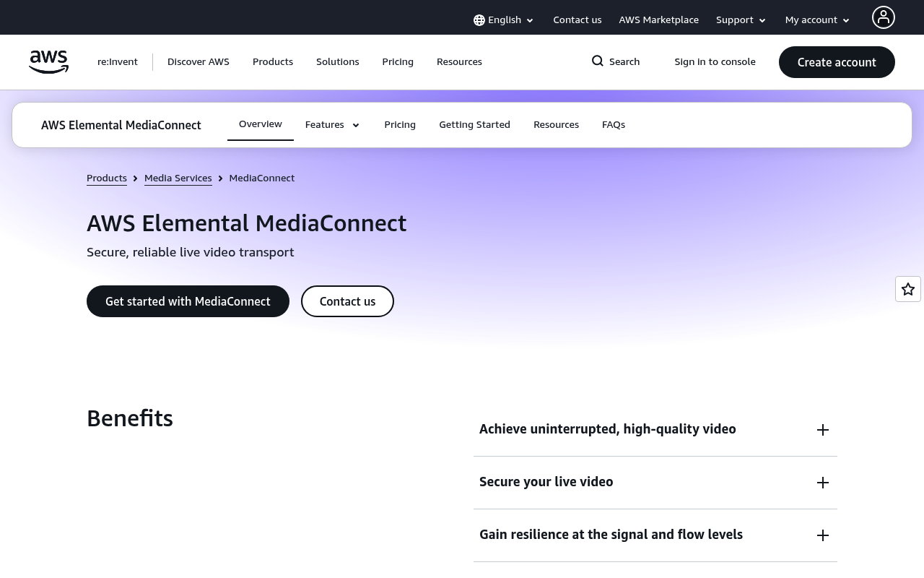Open AWS Marketplace link
This screenshot has height=578, width=924.
[x=658, y=20]
